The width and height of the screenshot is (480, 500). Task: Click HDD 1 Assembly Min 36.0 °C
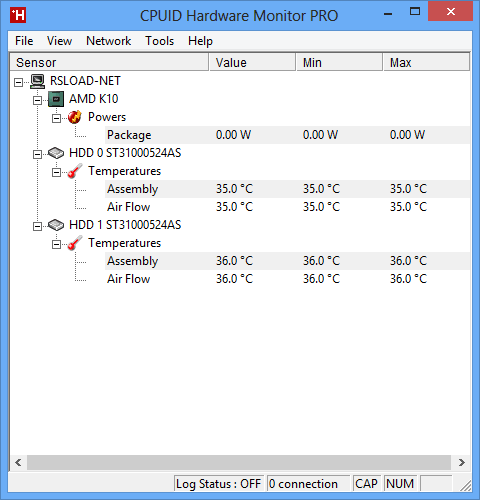tap(321, 261)
